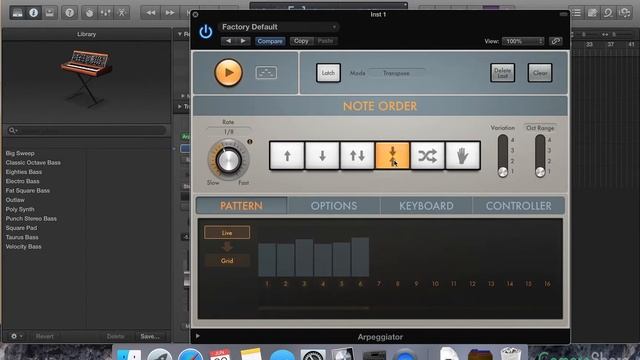Image resolution: width=640 pixels, height=360 pixels.
Task: Select Poly Synth patch
Action: 20,209
